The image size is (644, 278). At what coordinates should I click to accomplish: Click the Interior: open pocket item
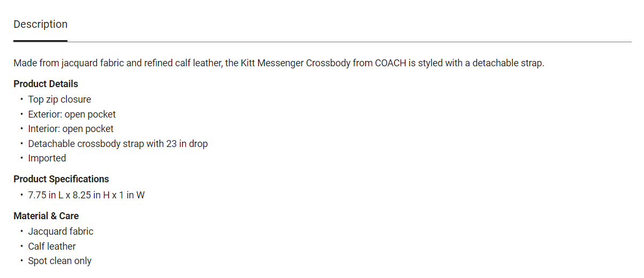71,129
